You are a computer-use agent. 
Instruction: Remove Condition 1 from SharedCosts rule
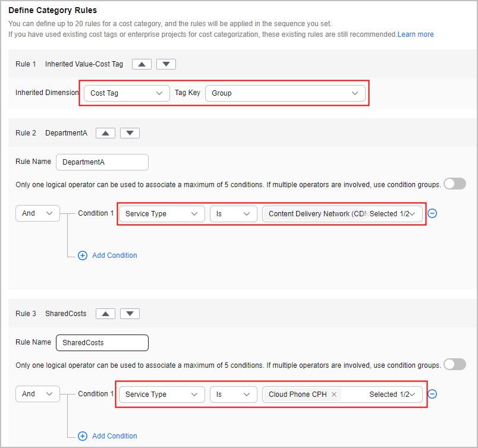(x=432, y=394)
